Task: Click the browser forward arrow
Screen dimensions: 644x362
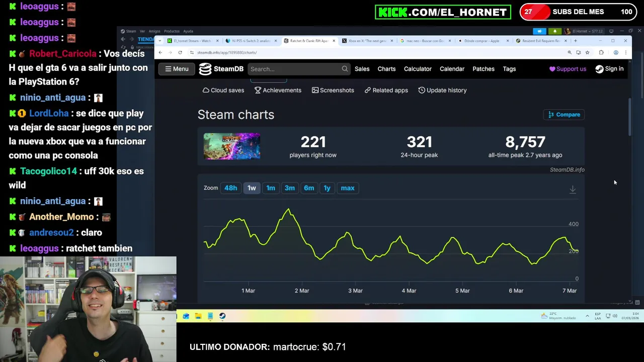Action: pyautogui.click(x=170, y=52)
